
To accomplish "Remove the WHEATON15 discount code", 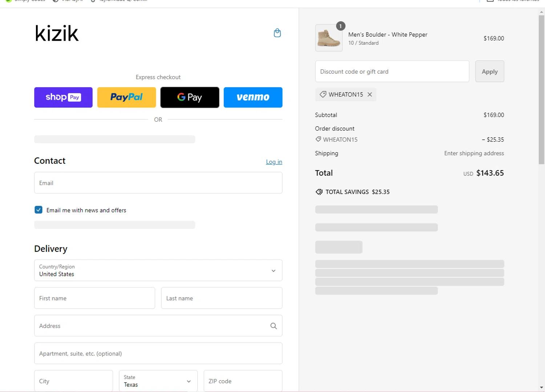I will (370, 94).
